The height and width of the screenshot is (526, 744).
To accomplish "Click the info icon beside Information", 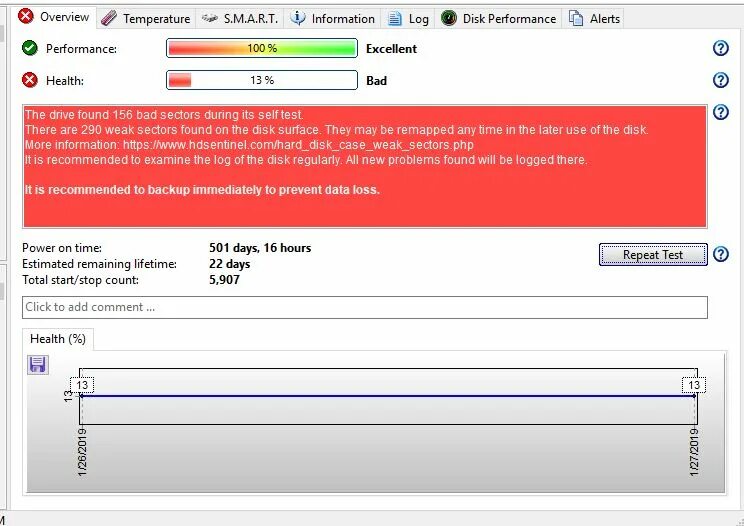I will click(x=298, y=18).
